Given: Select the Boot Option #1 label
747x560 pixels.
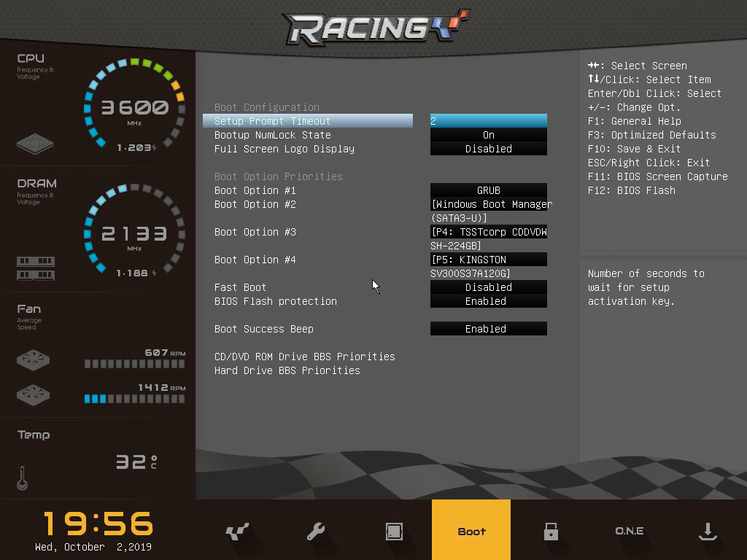Looking at the screenshot, I should (255, 190).
